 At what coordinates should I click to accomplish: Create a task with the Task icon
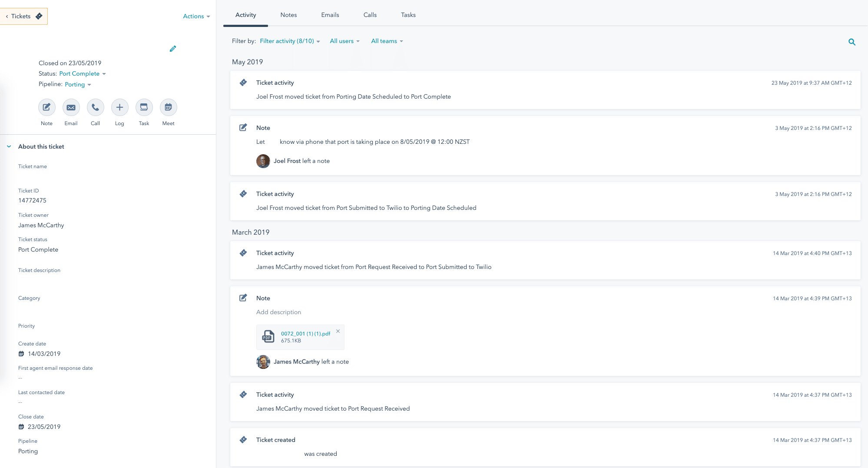pos(144,107)
